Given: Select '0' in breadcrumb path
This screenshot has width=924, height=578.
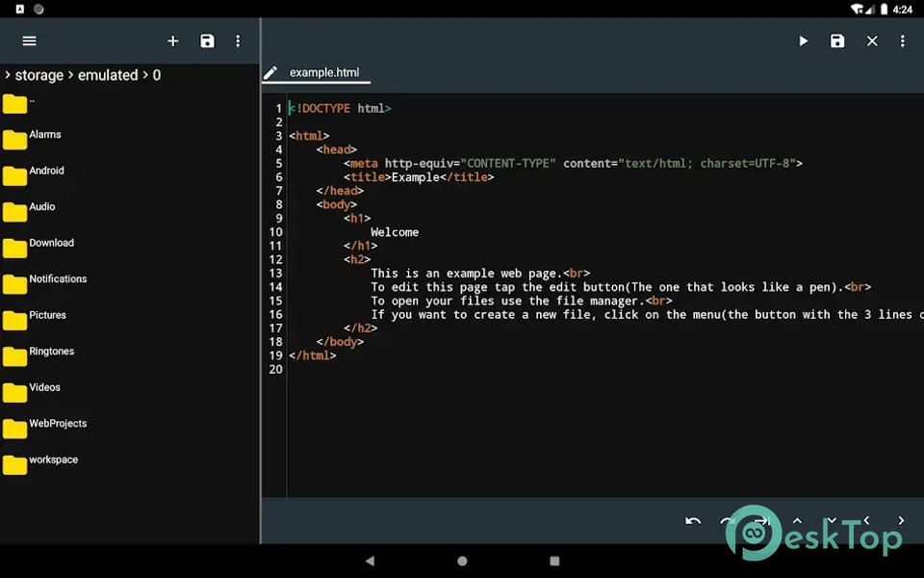Looking at the screenshot, I should click(156, 75).
